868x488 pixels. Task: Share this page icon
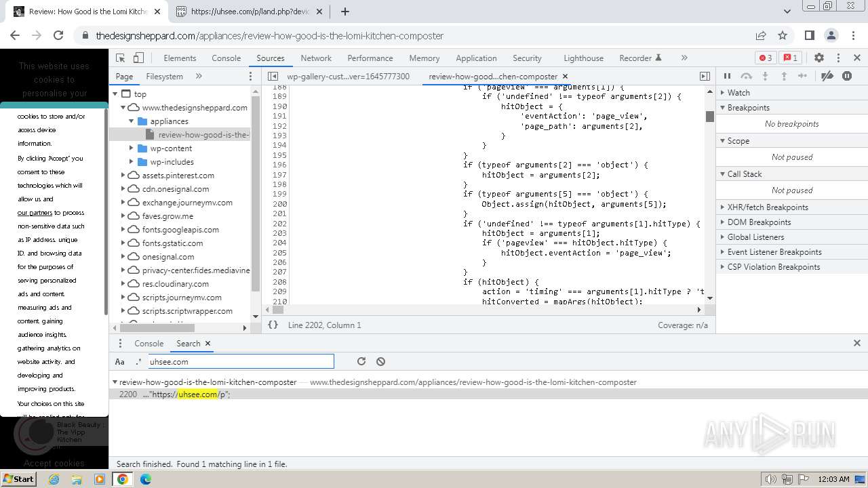(761, 35)
